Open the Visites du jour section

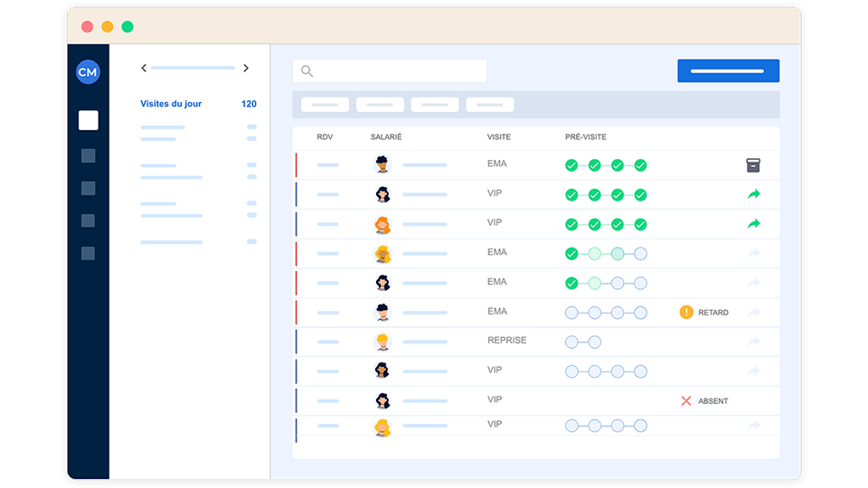tap(171, 104)
